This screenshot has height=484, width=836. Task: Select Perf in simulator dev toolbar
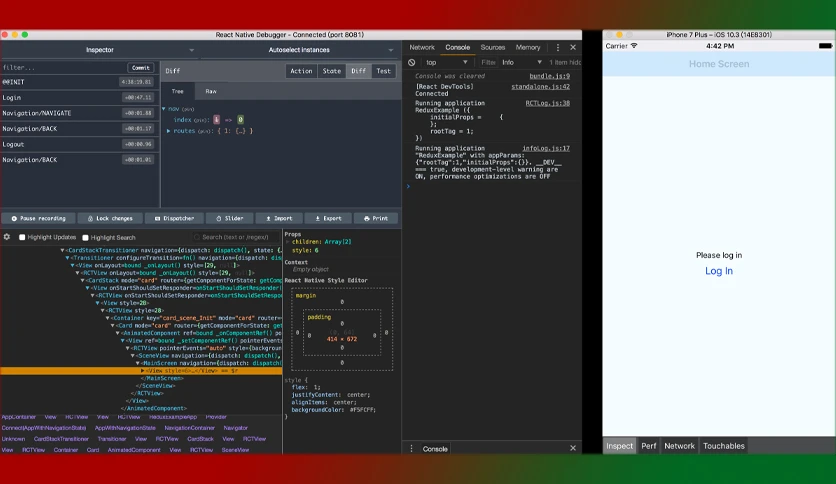[x=649, y=446]
